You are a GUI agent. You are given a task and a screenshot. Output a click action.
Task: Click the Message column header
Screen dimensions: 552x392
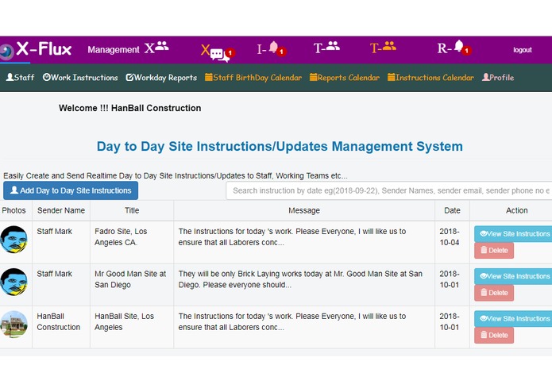point(304,210)
